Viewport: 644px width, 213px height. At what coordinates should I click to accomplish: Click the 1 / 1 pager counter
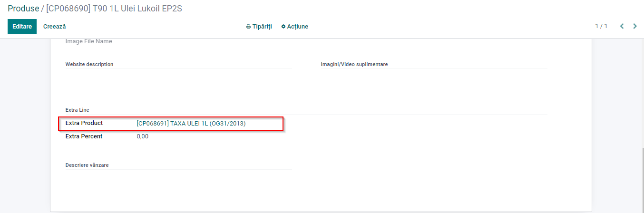pyautogui.click(x=601, y=26)
